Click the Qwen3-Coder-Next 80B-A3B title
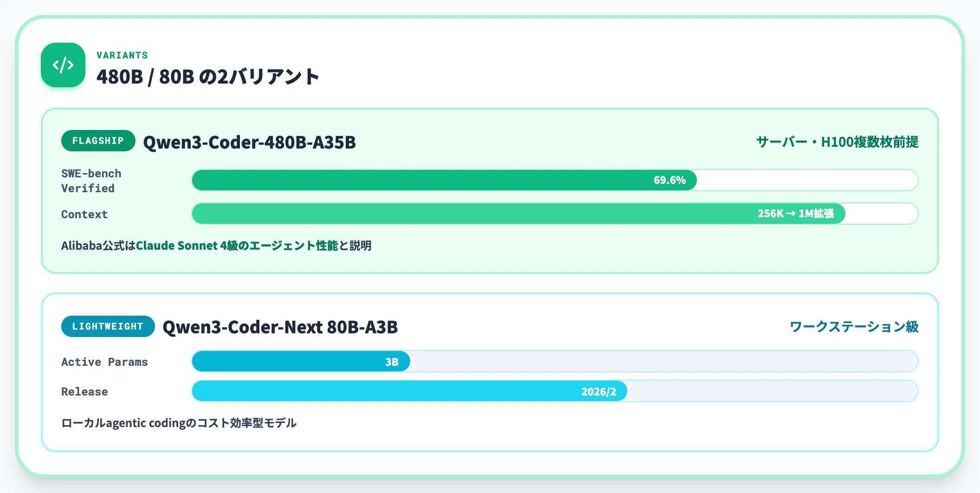Screen dimensions: 980x493 (x=280, y=327)
